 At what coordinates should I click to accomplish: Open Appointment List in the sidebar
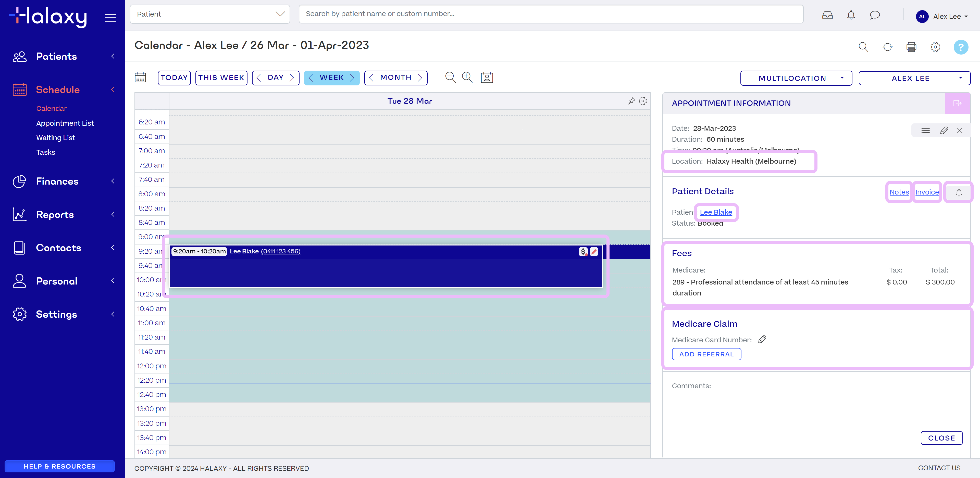coord(65,123)
